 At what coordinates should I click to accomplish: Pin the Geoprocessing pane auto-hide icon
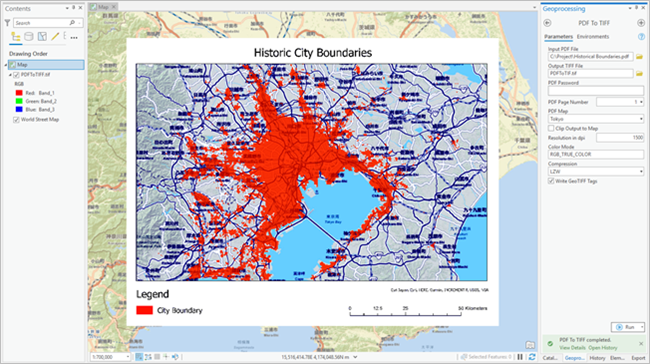point(637,8)
